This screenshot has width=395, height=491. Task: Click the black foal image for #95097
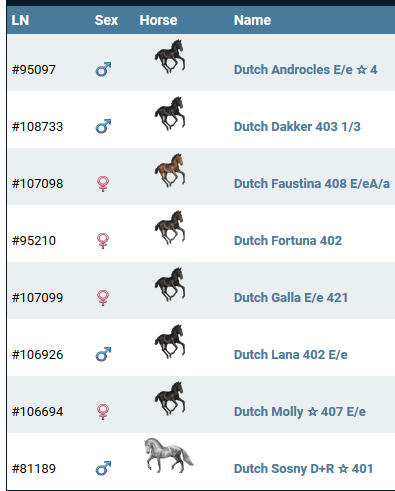pyautogui.click(x=170, y=56)
